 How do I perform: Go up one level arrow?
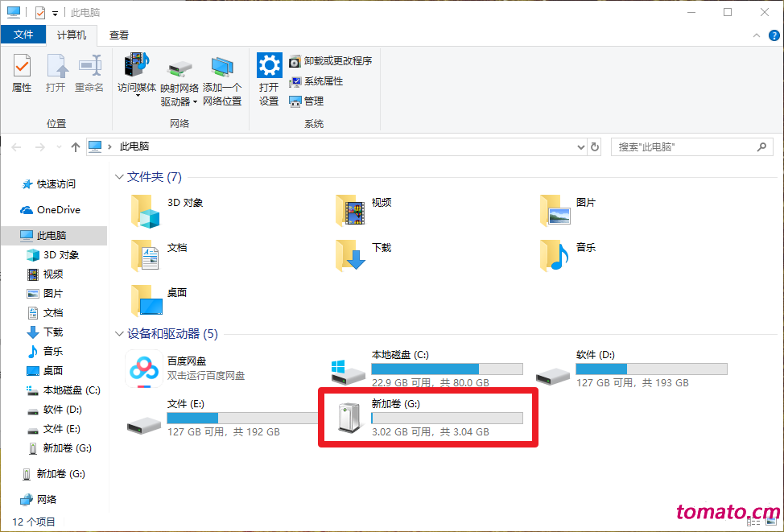76,147
